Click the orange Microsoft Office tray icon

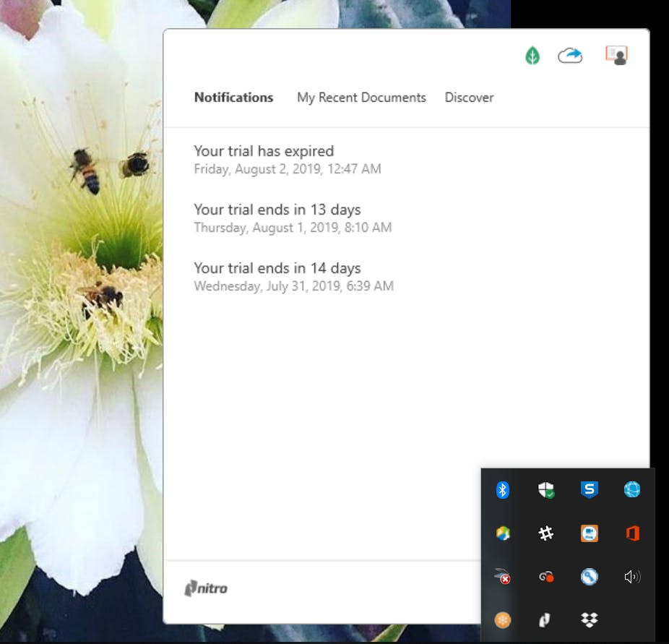[632, 533]
